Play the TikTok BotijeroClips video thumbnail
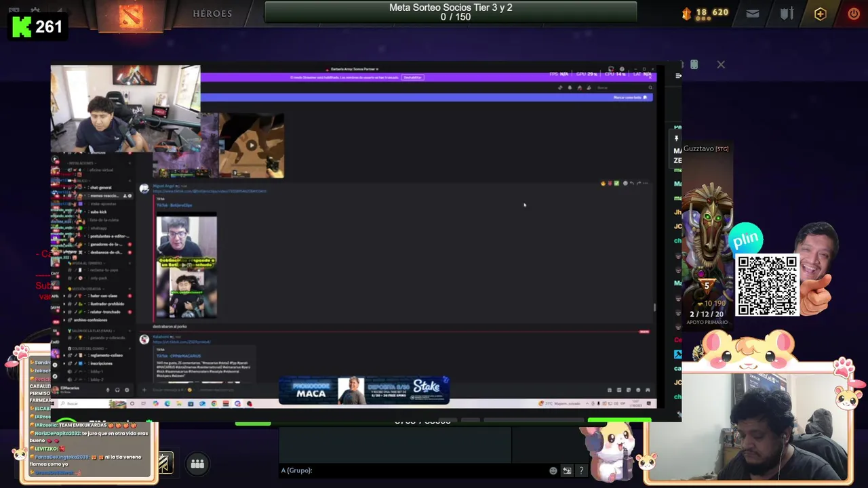The width and height of the screenshot is (868, 488). click(x=186, y=266)
